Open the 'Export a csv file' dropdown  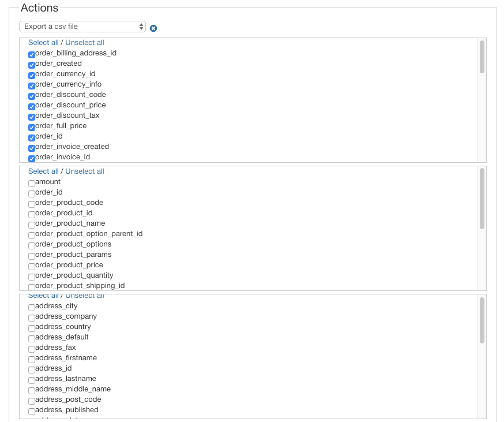82,27
